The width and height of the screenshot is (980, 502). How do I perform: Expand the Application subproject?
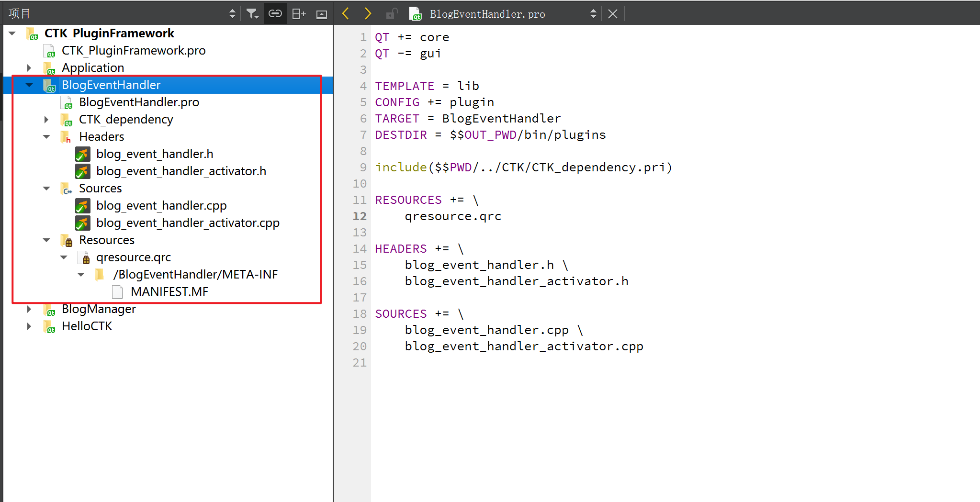pyautogui.click(x=29, y=67)
